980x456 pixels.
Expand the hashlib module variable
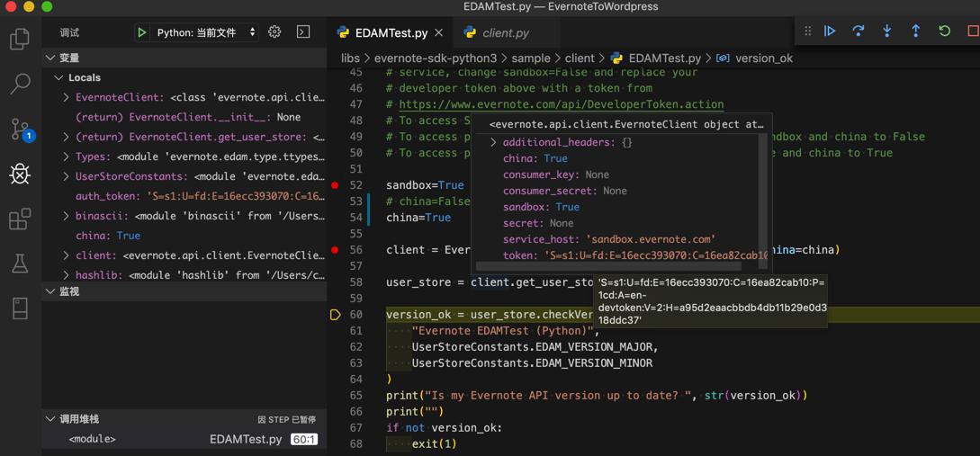pyautogui.click(x=67, y=275)
